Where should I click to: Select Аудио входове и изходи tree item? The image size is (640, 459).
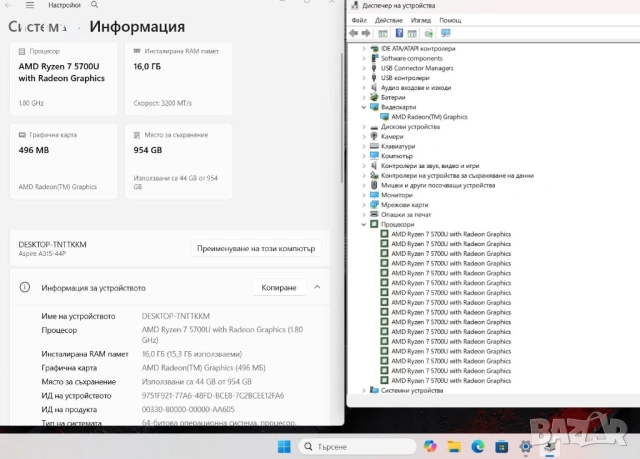click(x=416, y=88)
